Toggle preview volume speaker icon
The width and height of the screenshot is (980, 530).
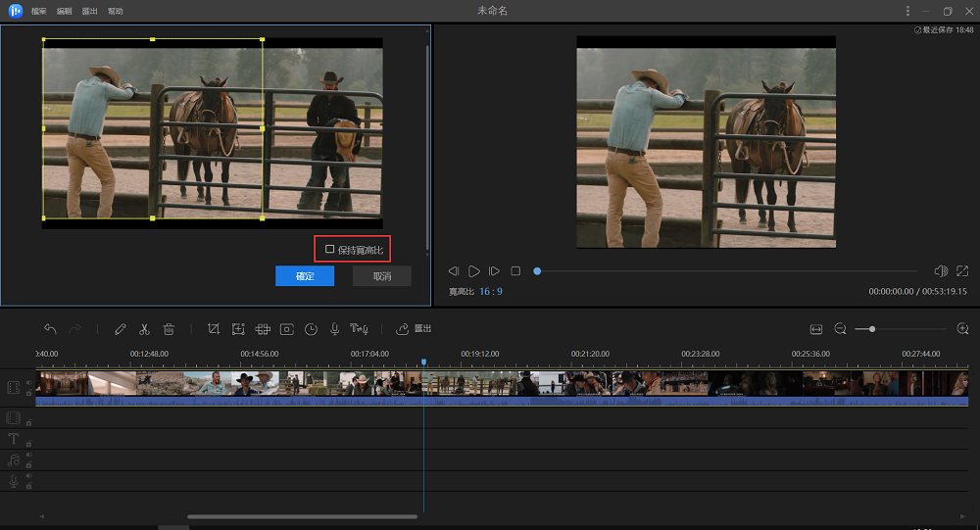(940, 270)
